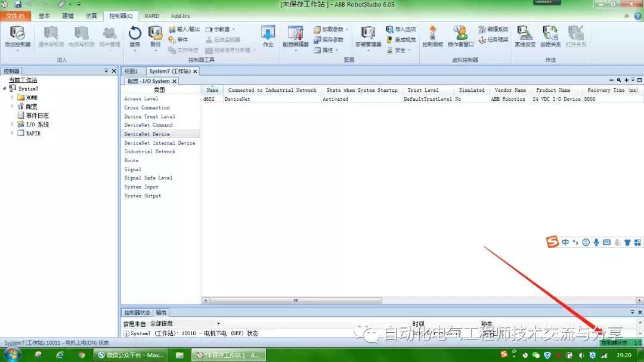The height and width of the screenshot is (362, 644).
Task: Switch to the 输出 tab
Action: pyautogui.click(x=162, y=313)
